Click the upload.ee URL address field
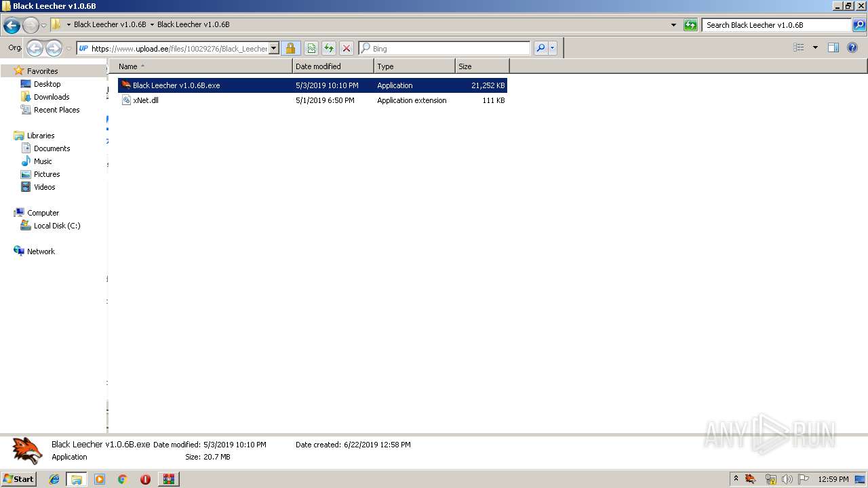This screenshot has width=868, height=488. [178, 48]
